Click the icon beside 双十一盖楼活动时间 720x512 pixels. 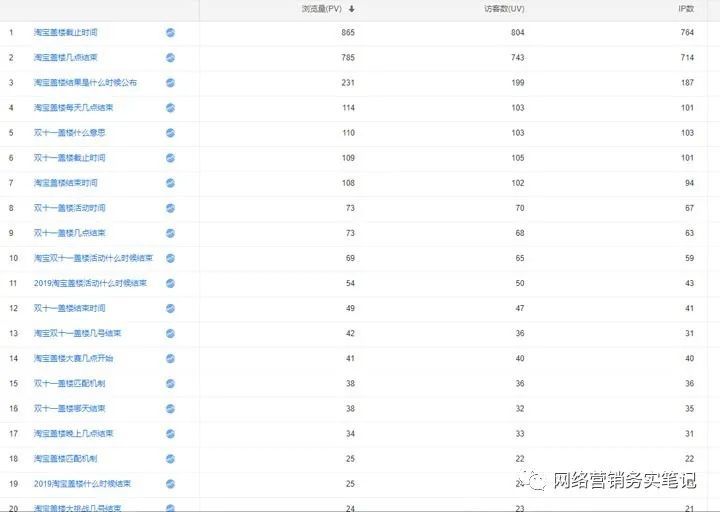(170, 208)
